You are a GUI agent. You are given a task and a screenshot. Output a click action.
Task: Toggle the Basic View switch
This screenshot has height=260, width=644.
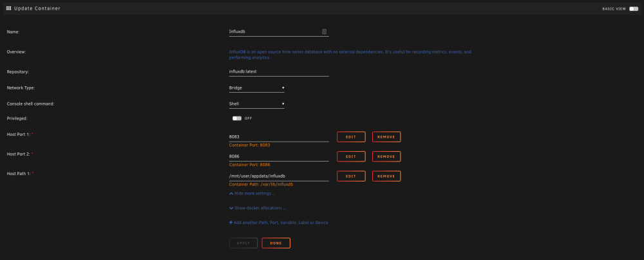(634, 8)
